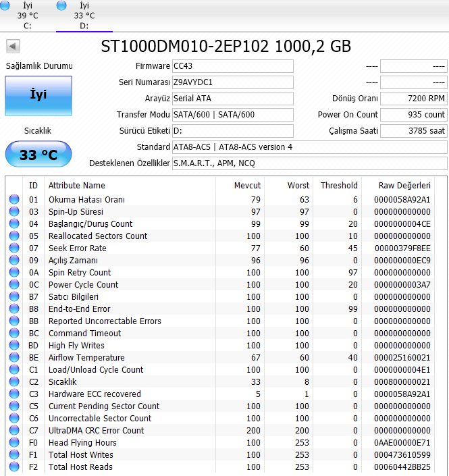Click status icon for Command Timeout
This screenshot has width=449, height=476.
(14, 333)
